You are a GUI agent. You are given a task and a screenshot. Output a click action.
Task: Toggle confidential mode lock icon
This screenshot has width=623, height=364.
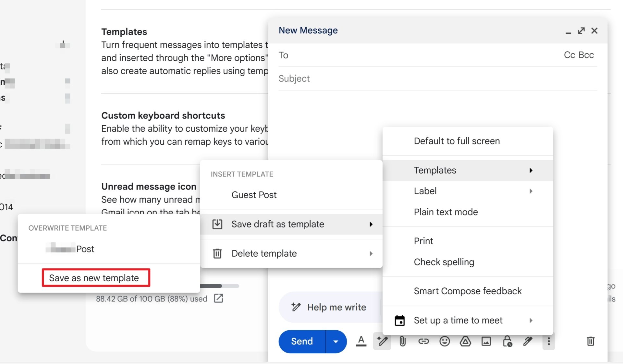[x=507, y=341]
